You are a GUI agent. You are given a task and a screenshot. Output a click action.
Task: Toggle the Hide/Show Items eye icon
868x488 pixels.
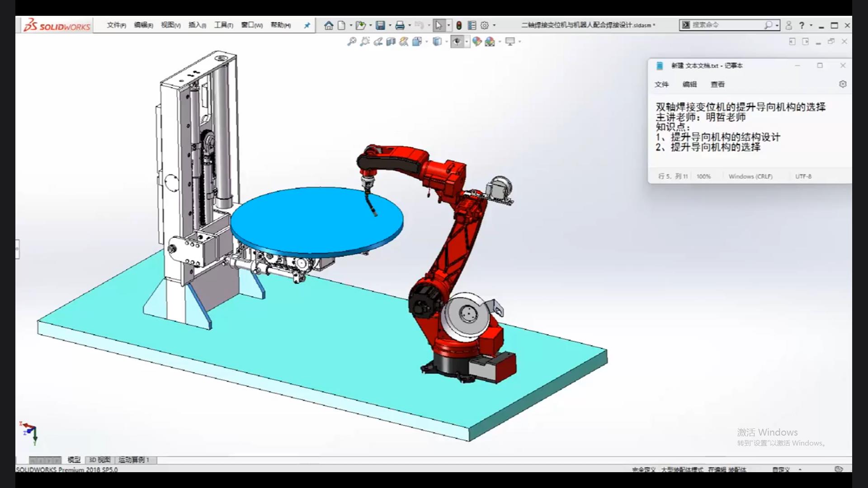(457, 42)
